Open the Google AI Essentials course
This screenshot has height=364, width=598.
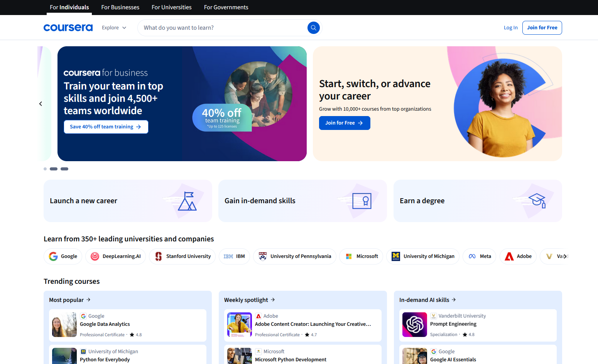click(478, 355)
